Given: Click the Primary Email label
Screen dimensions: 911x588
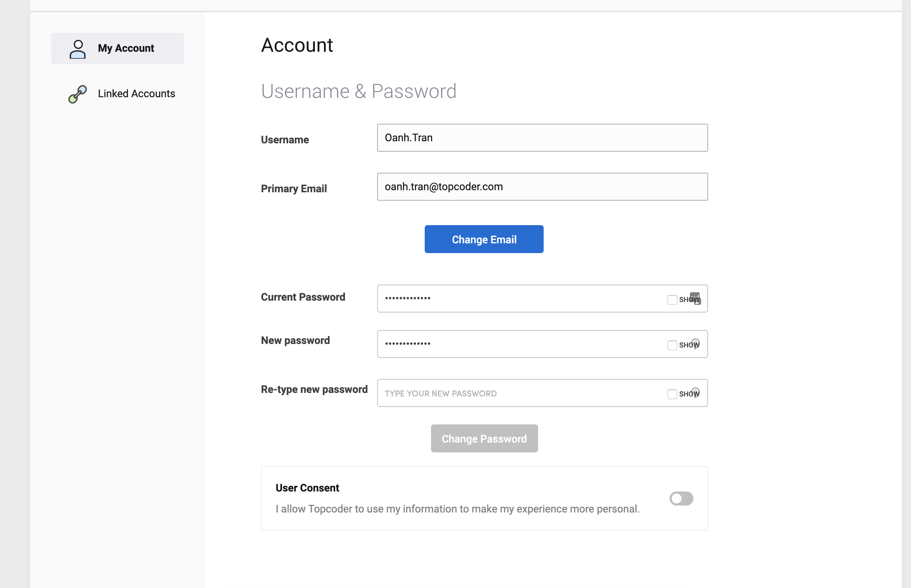Looking at the screenshot, I should [294, 189].
